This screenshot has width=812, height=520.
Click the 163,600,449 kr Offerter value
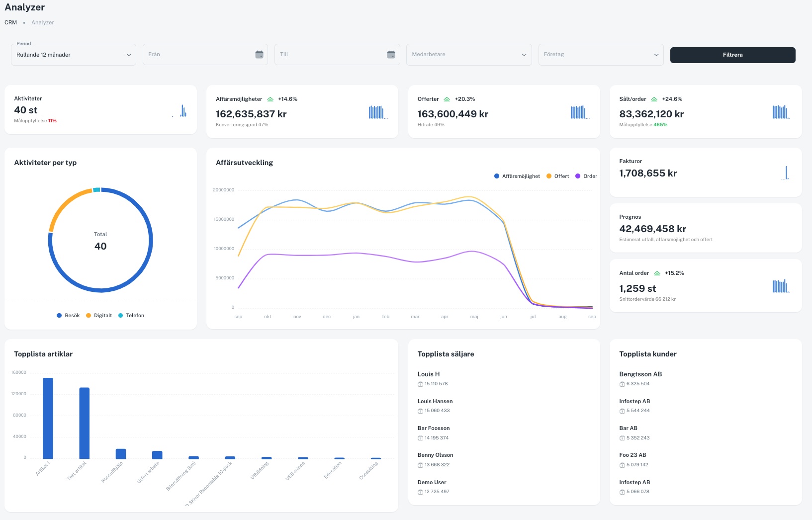453,114
